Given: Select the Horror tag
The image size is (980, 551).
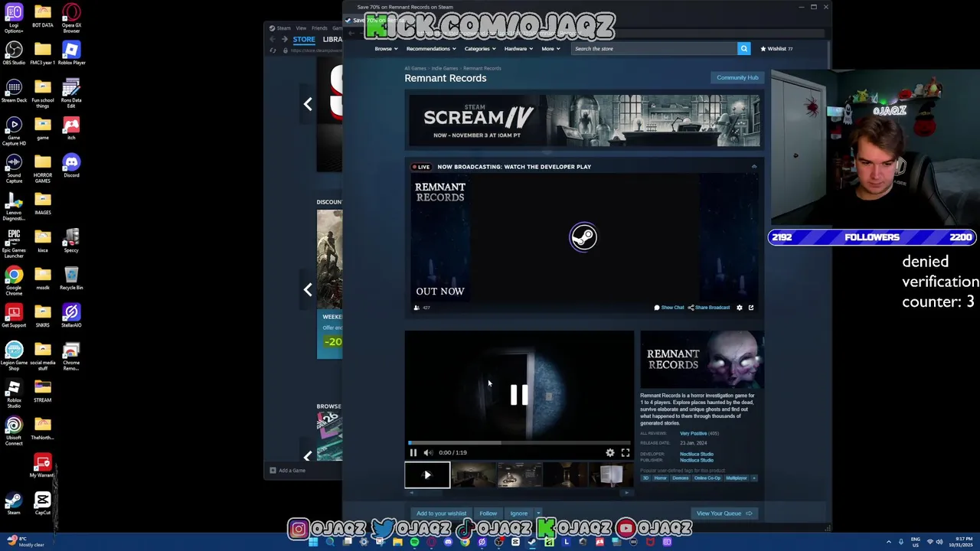Looking at the screenshot, I should 660,478.
